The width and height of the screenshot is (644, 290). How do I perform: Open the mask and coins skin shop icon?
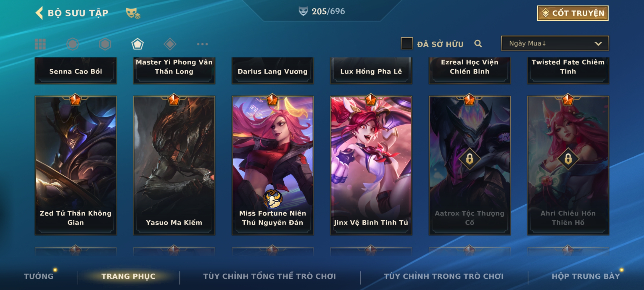pyautogui.click(x=133, y=13)
